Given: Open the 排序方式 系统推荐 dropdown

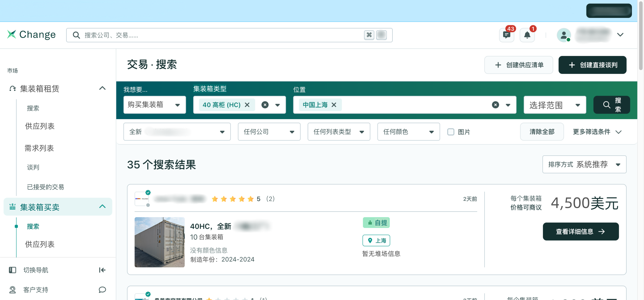Looking at the screenshot, I should coord(584,164).
